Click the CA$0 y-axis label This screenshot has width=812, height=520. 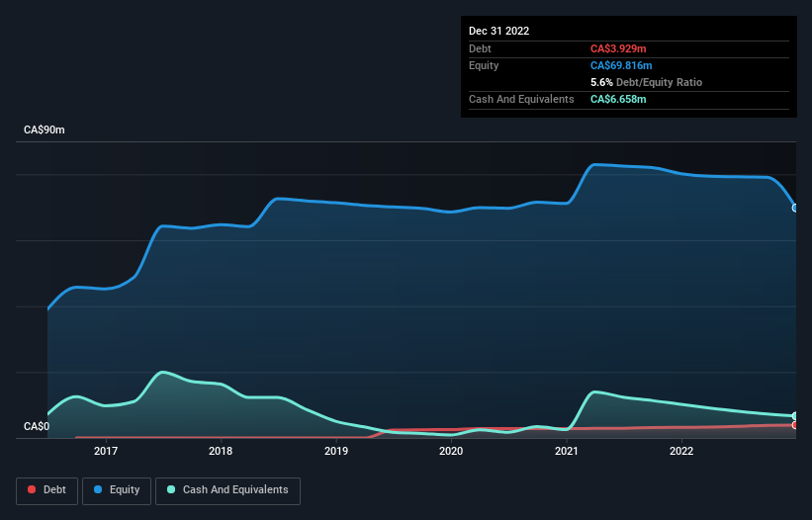pos(37,426)
